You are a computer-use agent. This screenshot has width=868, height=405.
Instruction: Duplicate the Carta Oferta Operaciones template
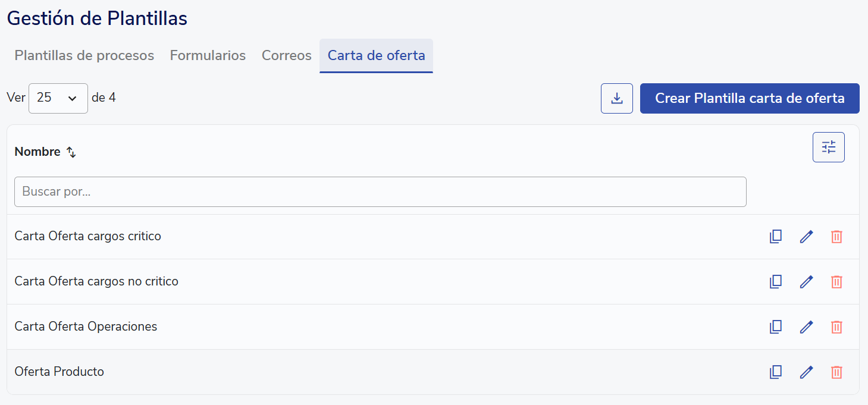775,327
